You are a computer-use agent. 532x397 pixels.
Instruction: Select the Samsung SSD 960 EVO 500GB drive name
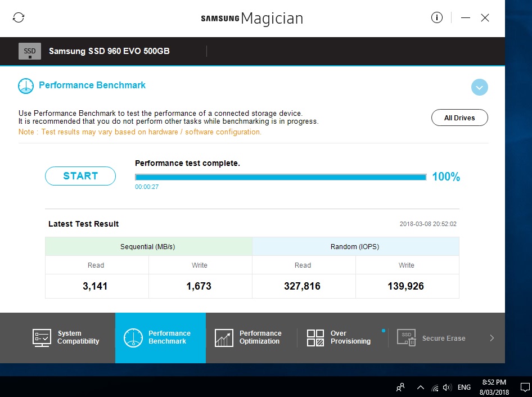click(109, 51)
